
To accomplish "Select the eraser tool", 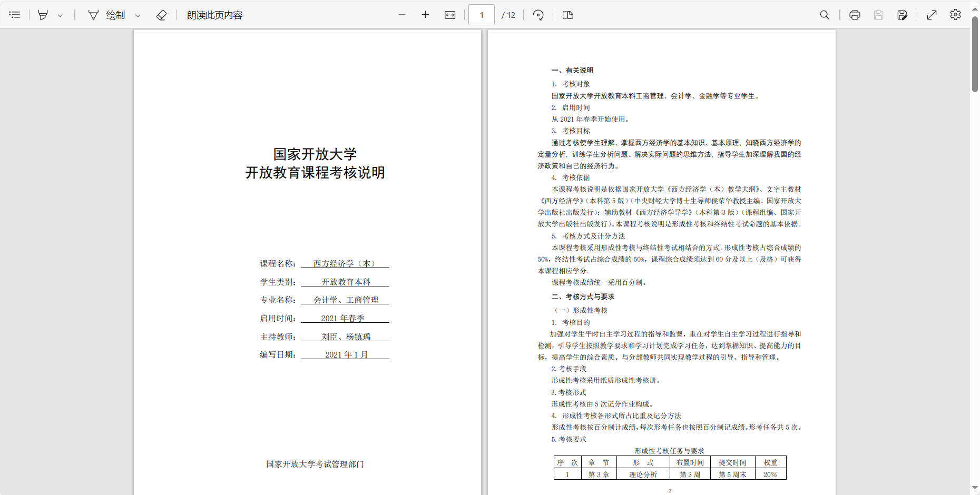I will (x=162, y=15).
